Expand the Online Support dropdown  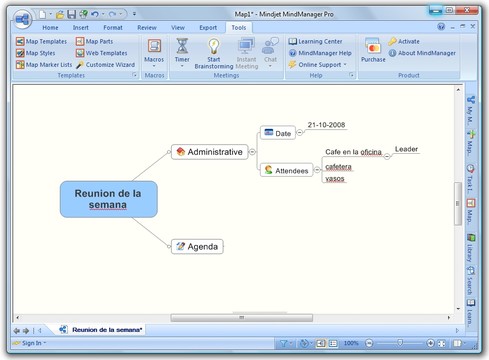pos(345,64)
